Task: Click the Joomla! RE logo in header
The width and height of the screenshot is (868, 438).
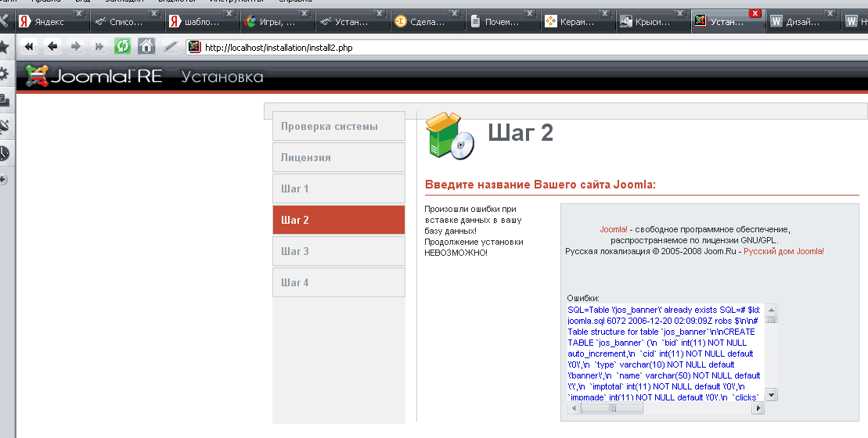Action: point(94,76)
